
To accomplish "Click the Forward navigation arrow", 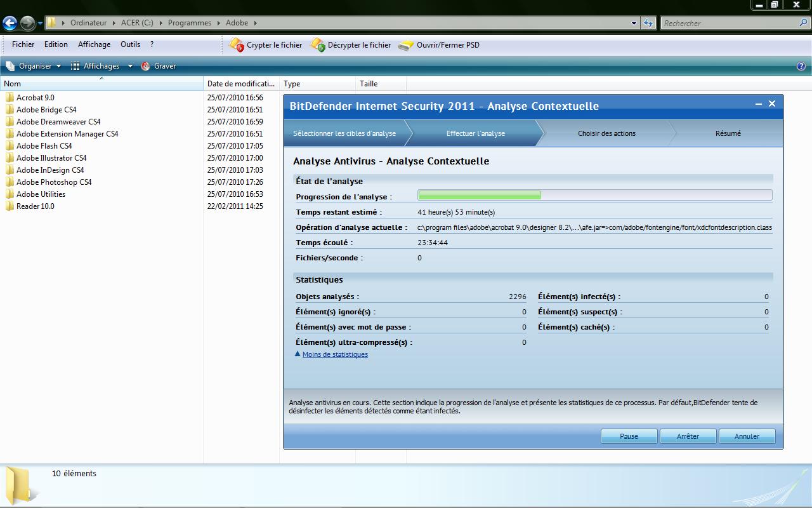I will [27, 23].
